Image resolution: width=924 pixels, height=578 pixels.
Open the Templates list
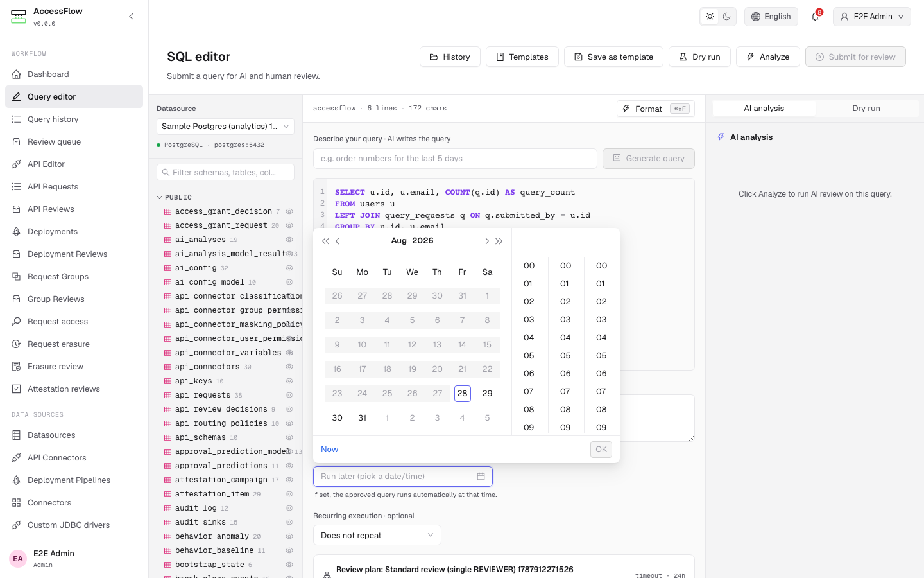pos(522,57)
